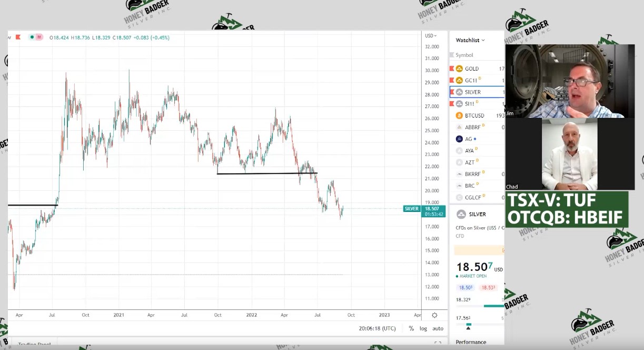Click the silver logo in details panel

pyautogui.click(x=461, y=214)
